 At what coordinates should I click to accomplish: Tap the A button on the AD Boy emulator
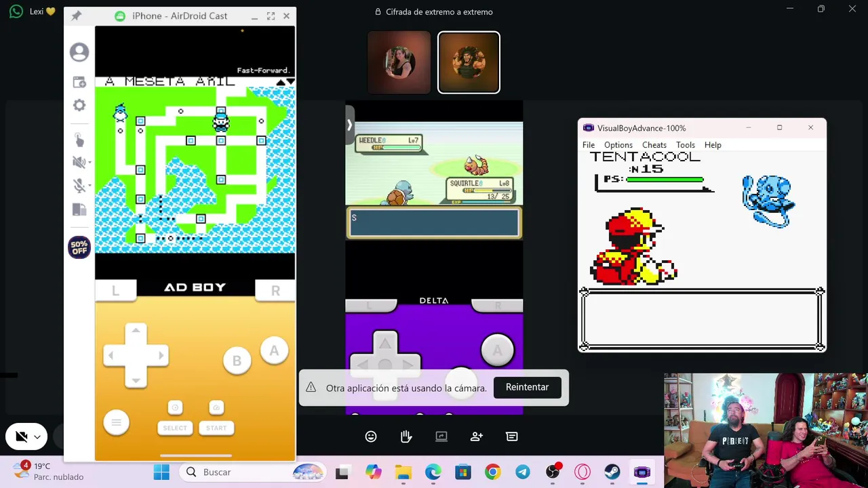point(274,350)
